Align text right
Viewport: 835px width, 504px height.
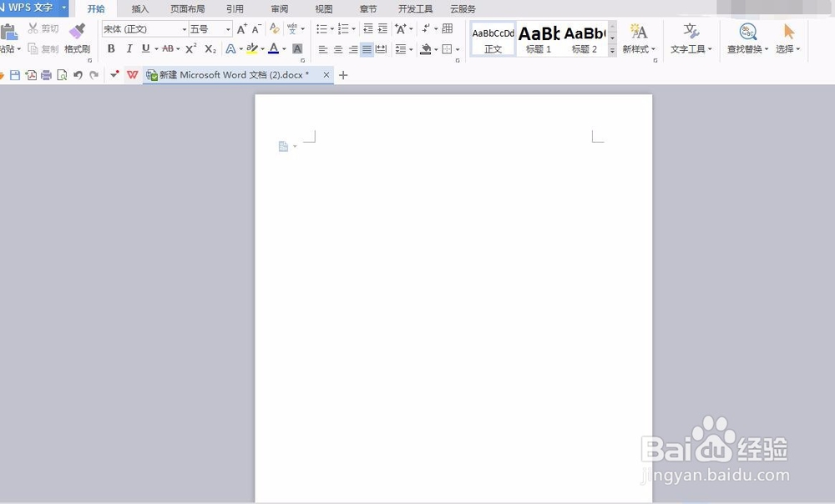point(352,49)
